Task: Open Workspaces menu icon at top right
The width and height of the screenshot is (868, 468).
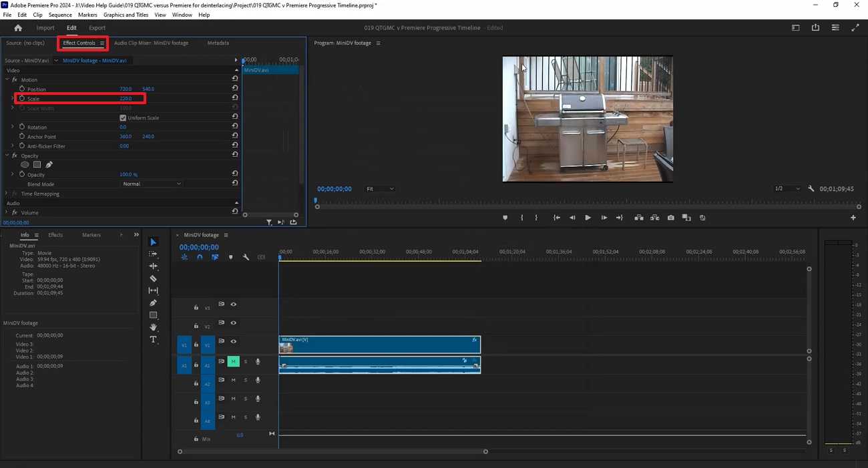Action: 835,28
